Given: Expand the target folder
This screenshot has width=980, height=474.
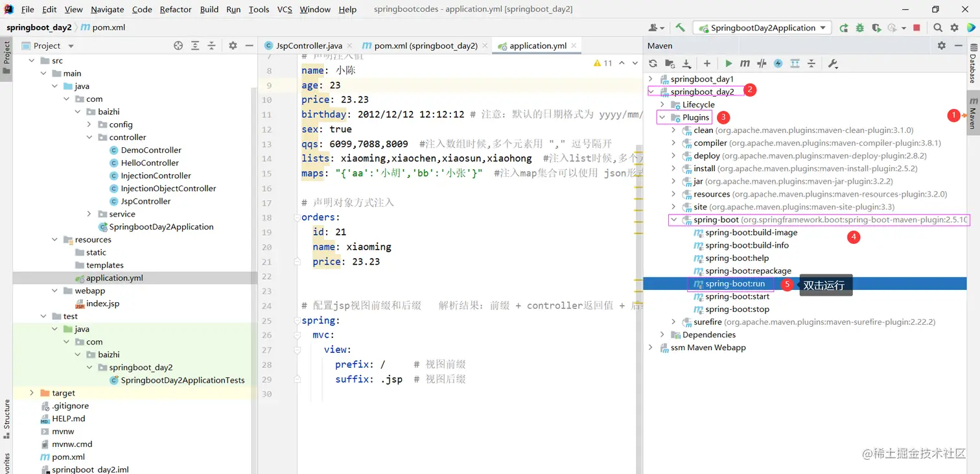Looking at the screenshot, I should (x=32, y=393).
